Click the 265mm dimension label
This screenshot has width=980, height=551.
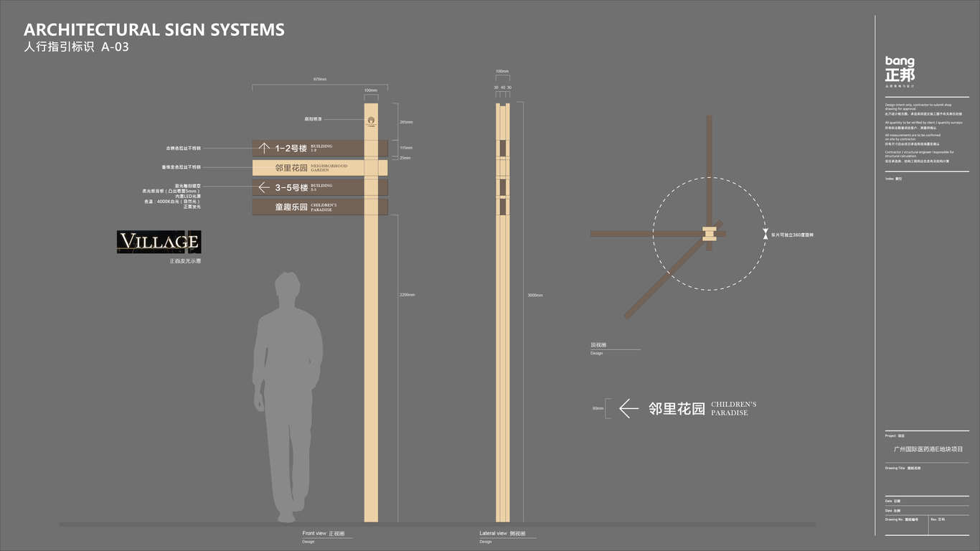tap(406, 122)
